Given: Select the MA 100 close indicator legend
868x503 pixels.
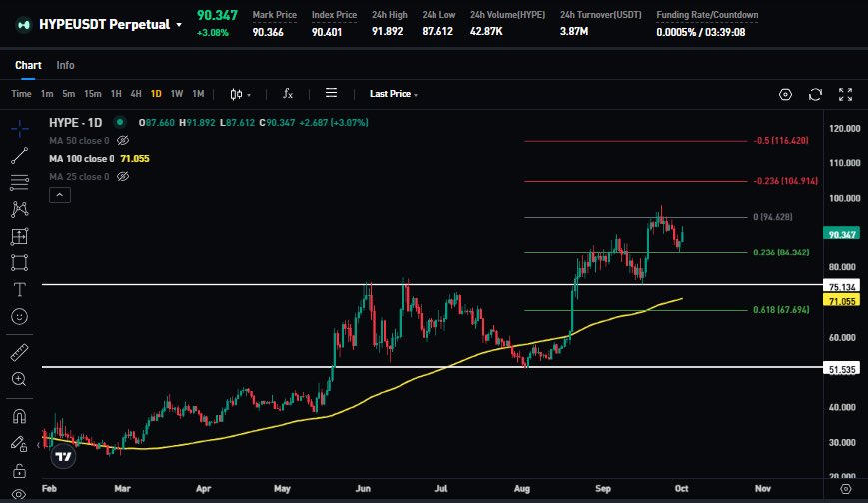Looking at the screenshot, I should 99,159.
